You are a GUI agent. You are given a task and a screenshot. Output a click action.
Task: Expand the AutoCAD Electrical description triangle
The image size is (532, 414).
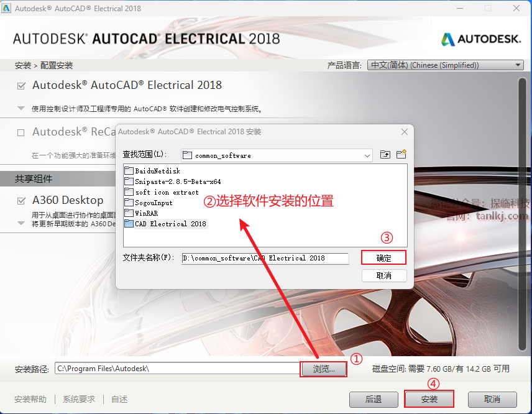21,109
